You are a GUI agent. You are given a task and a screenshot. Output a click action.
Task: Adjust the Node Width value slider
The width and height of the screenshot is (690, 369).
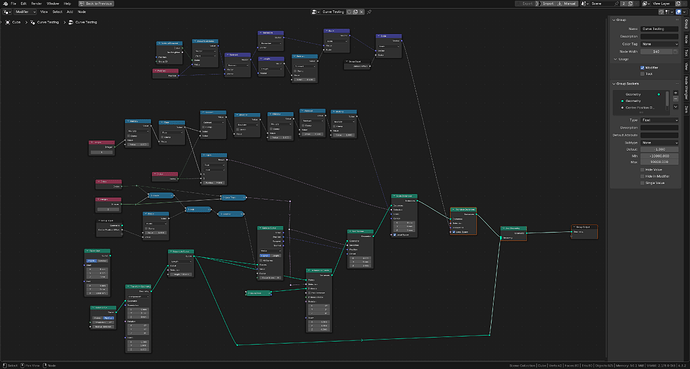[x=656, y=51]
